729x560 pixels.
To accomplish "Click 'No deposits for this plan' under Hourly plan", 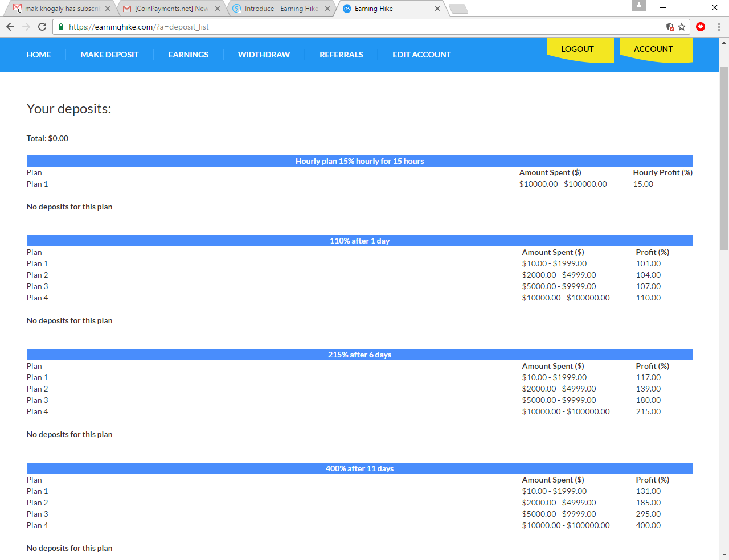I will pyautogui.click(x=69, y=207).
